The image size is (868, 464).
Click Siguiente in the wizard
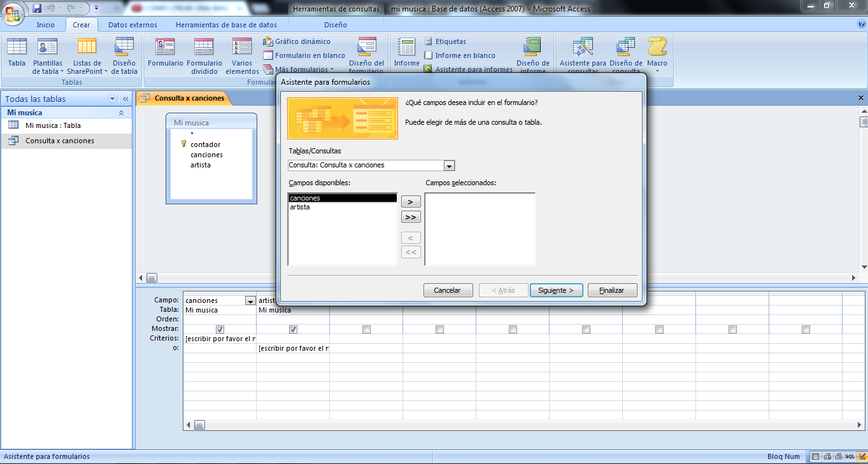(x=556, y=290)
